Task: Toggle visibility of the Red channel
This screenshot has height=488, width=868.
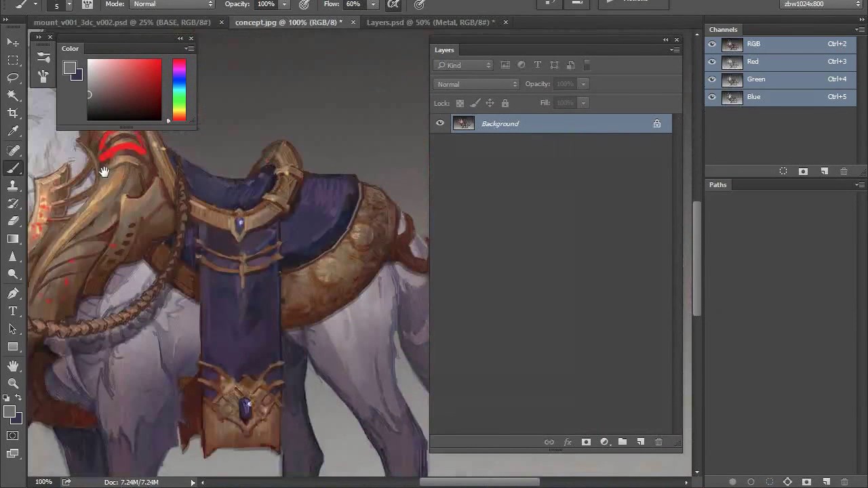Action: (x=712, y=62)
